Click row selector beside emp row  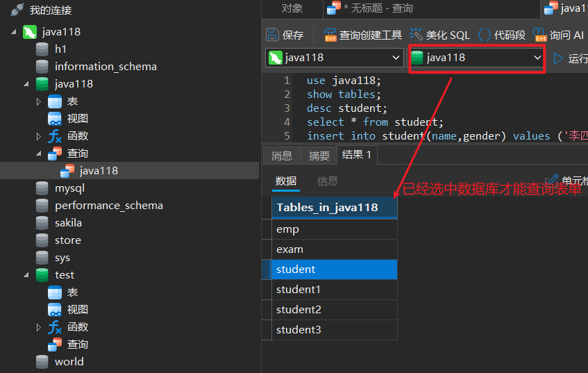coord(267,229)
